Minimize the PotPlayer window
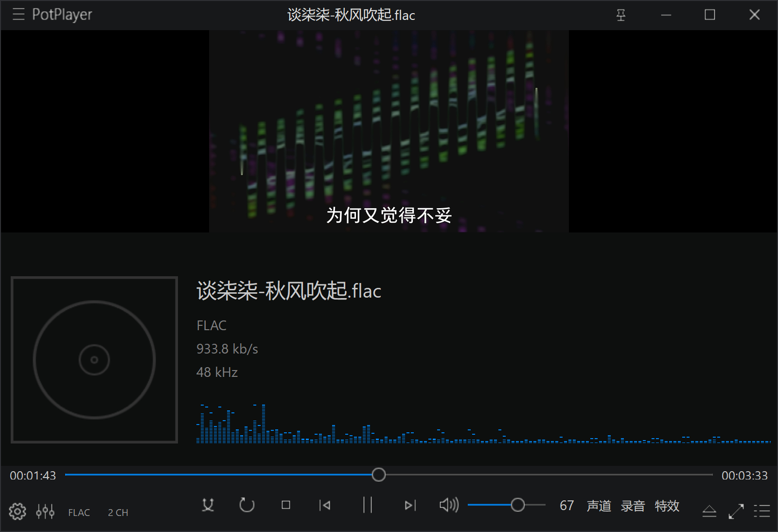Image resolution: width=778 pixels, height=532 pixels. coord(666,15)
